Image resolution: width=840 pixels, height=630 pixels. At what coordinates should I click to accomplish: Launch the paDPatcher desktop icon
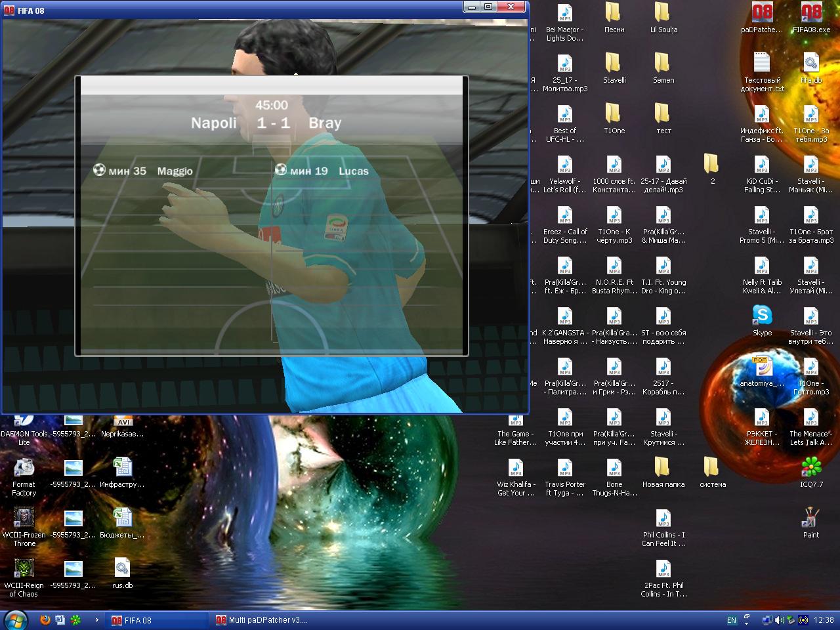tap(762, 18)
